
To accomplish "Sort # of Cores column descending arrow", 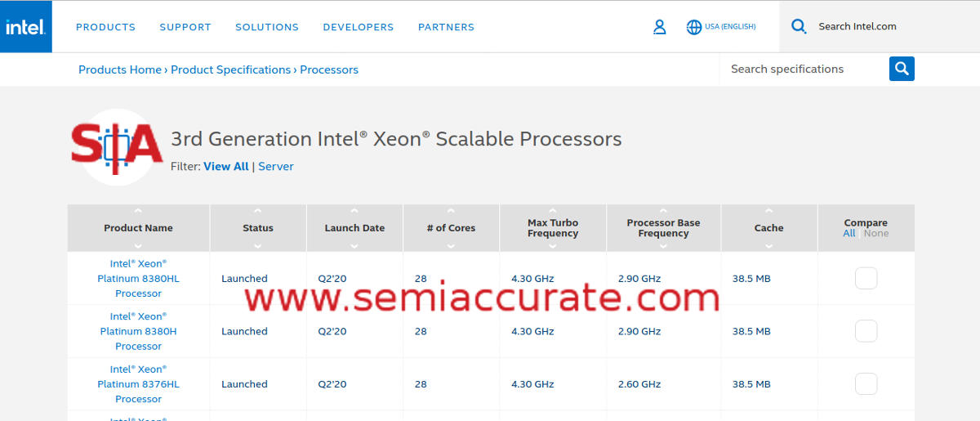I will [x=451, y=245].
